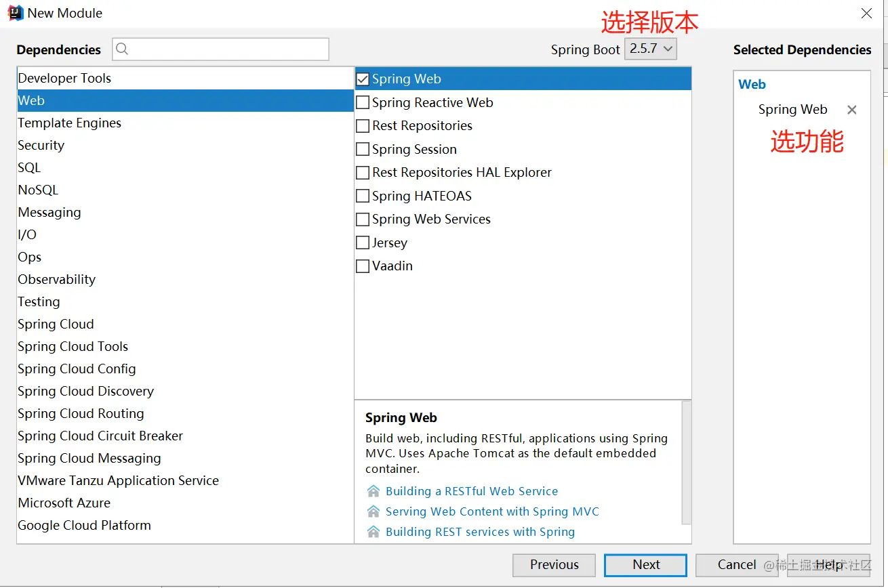Open the Testing category
The width and height of the screenshot is (888, 588).
pyautogui.click(x=185, y=302)
